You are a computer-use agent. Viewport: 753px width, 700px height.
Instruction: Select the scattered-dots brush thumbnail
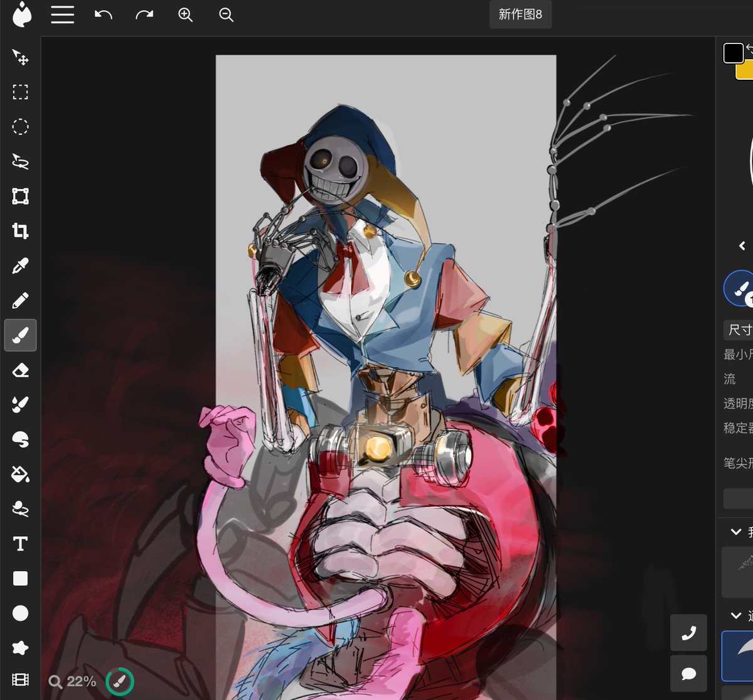(738, 571)
